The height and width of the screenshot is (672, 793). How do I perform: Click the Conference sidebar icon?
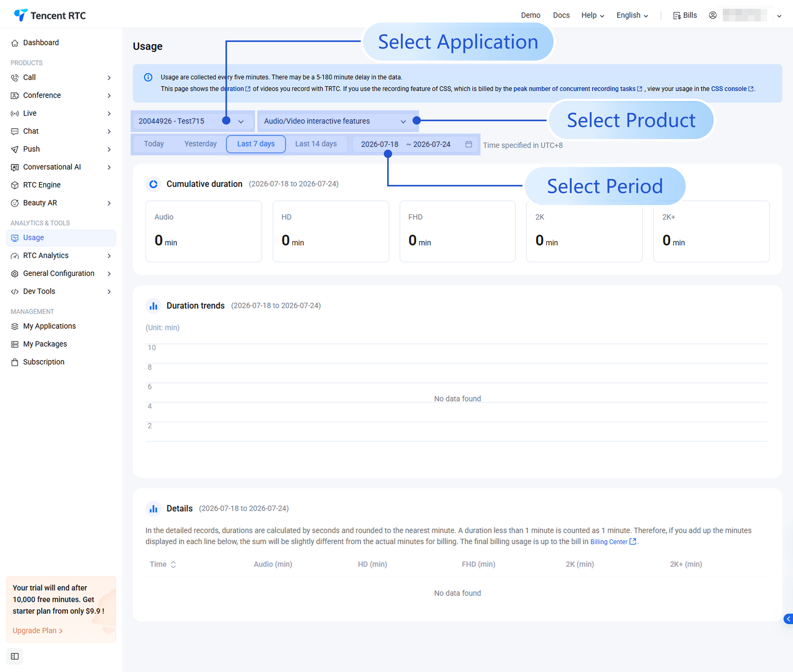tap(15, 96)
